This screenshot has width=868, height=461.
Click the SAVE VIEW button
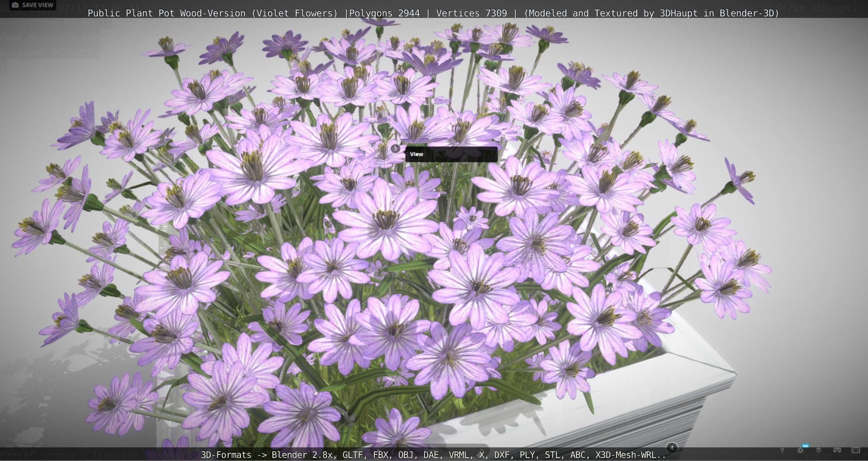(x=33, y=5)
